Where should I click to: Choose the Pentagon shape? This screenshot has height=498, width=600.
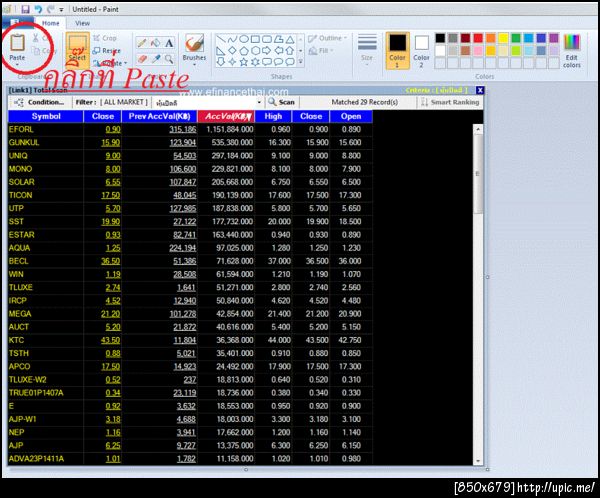(244, 51)
